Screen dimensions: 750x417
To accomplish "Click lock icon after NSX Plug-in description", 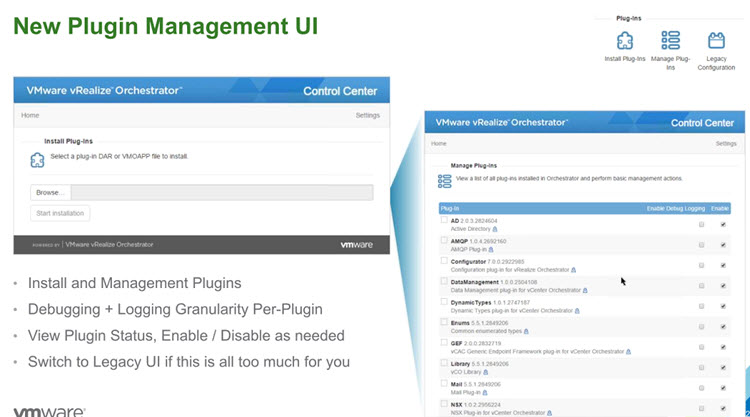I will [550, 413].
